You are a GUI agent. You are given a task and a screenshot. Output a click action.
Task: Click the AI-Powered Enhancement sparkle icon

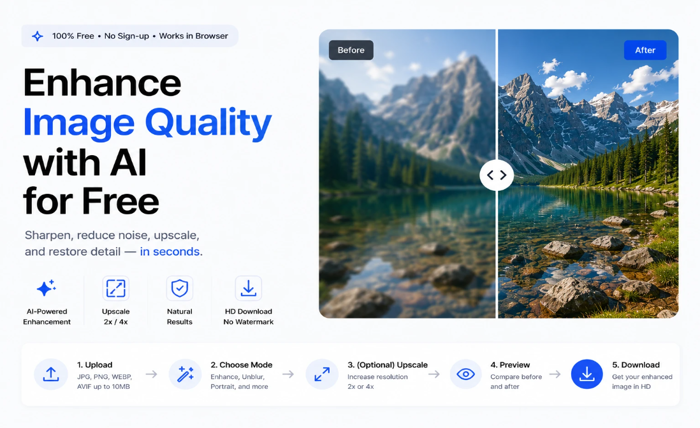click(46, 288)
